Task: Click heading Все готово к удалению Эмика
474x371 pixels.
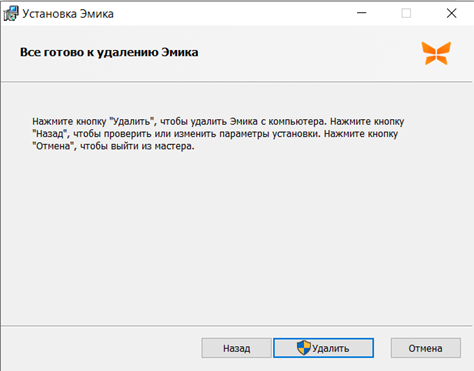Action: point(109,52)
